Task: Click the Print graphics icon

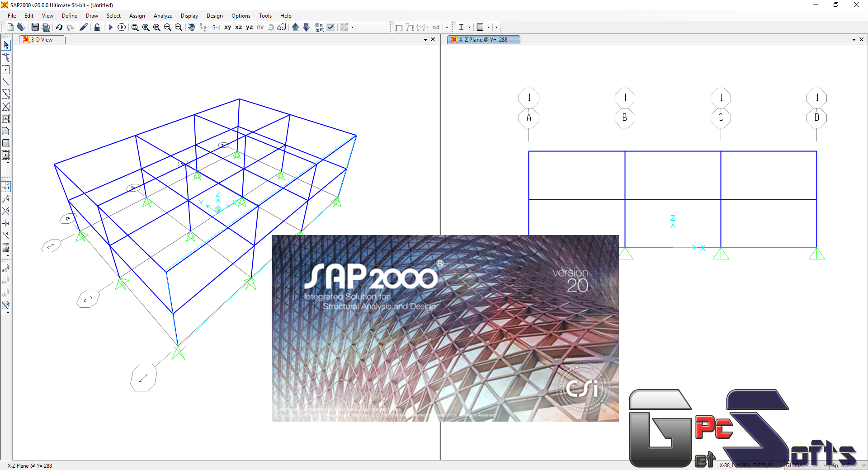Action: pos(46,27)
